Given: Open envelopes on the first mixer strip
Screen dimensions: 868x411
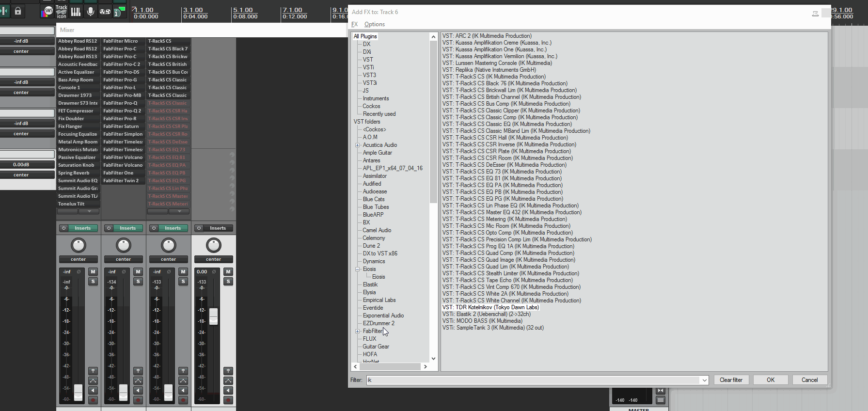Looking at the screenshot, I should point(93,381).
